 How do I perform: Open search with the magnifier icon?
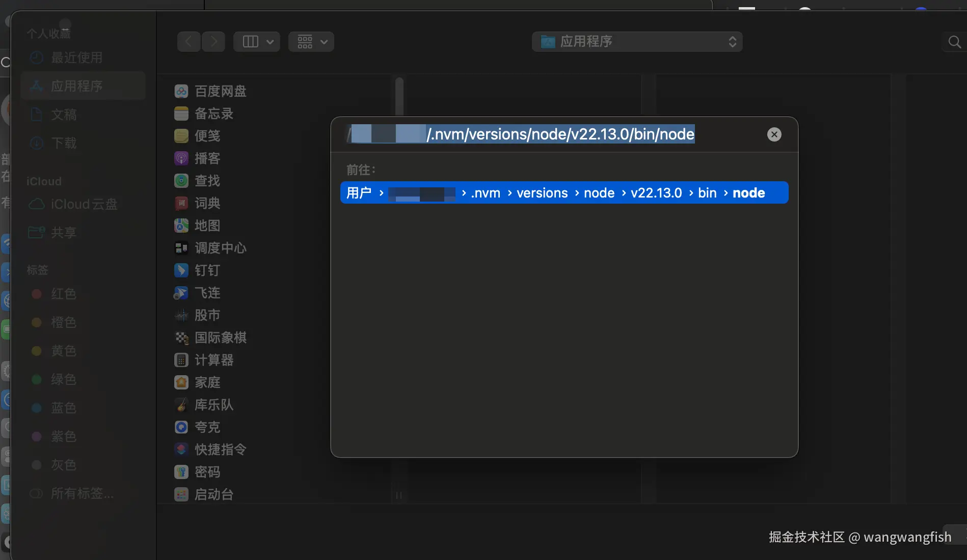click(x=954, y=42)
